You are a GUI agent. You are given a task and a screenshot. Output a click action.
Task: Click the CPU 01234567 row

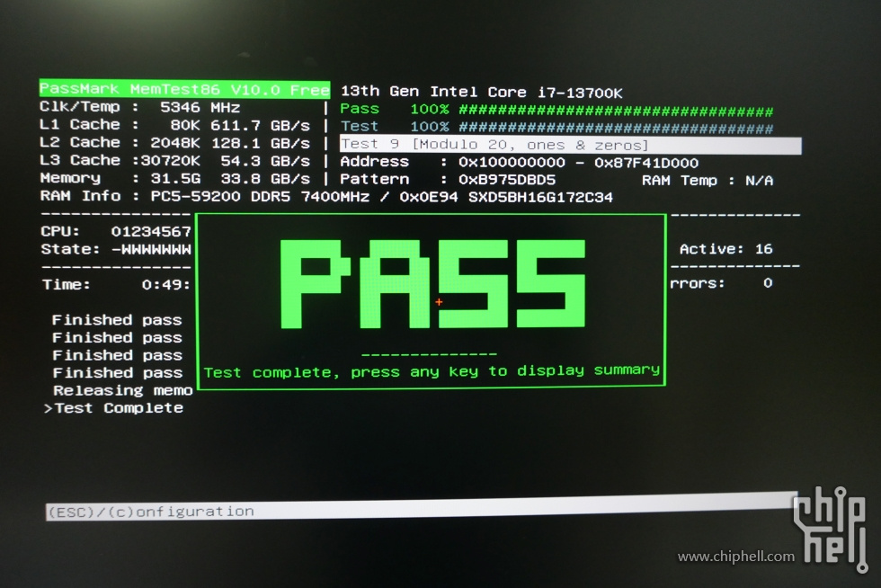click(x=116, y=232)
